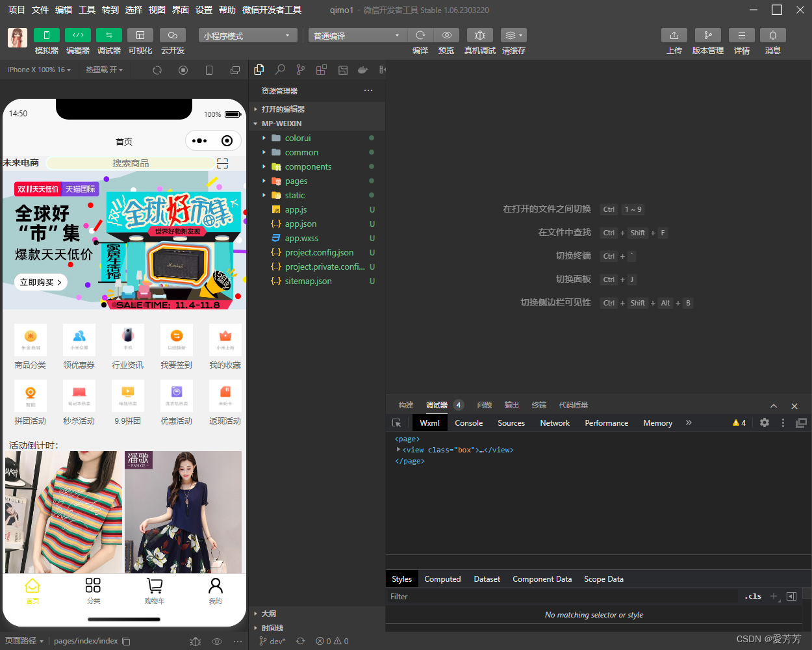Expand the components folder
Image resolution: width=812 pixels, height=650 pixels.
(x=318, y=166)
